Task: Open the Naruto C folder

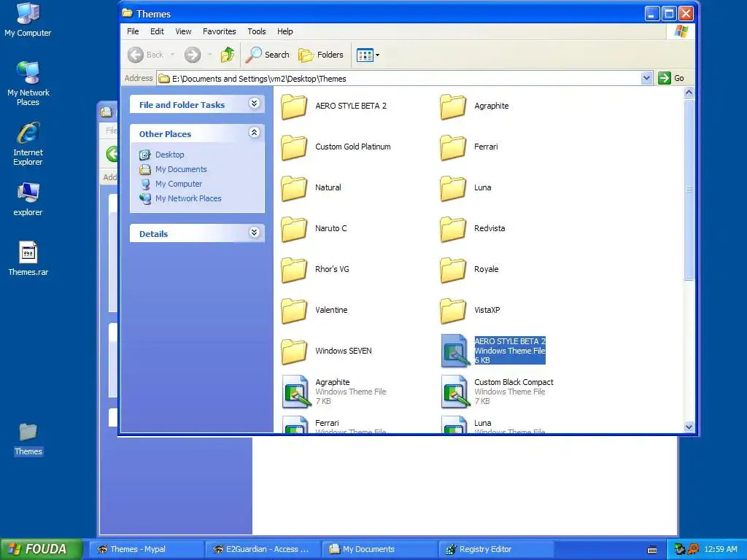Action: [x=314, y=228]
